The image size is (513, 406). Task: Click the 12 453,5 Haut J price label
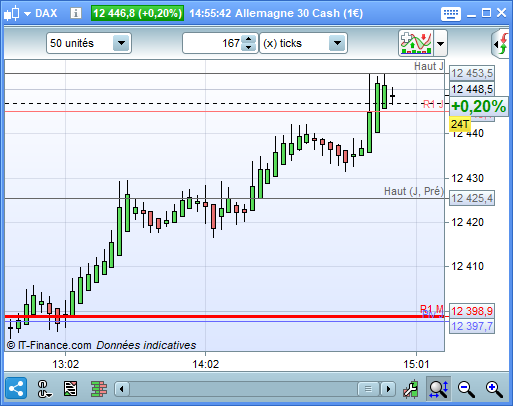472,73
